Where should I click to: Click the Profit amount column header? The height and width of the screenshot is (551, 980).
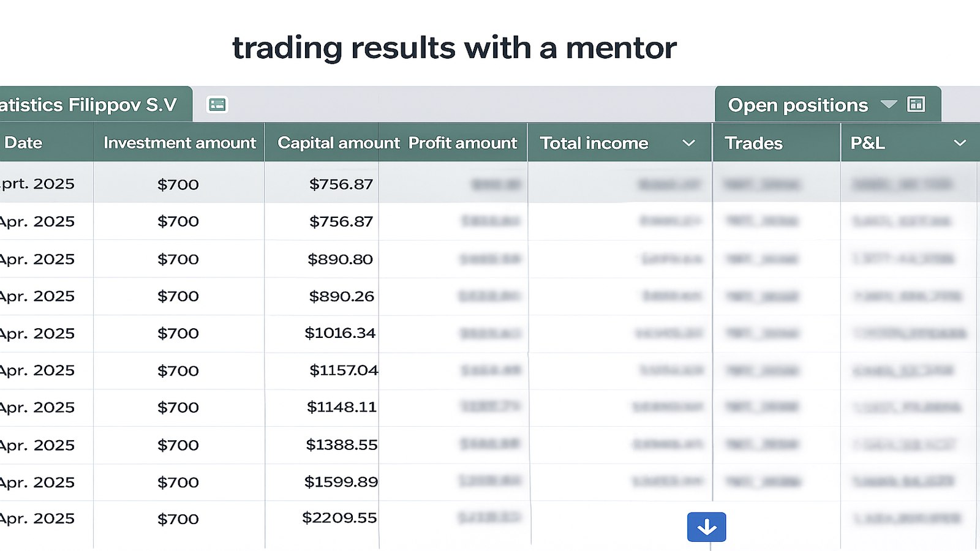(462, 143)
